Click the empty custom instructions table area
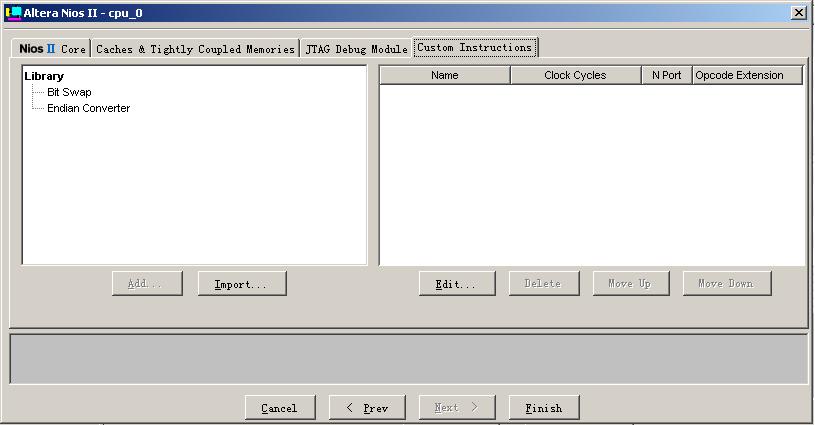This screenshot has height=425, width=815. (x=590, y=175)
